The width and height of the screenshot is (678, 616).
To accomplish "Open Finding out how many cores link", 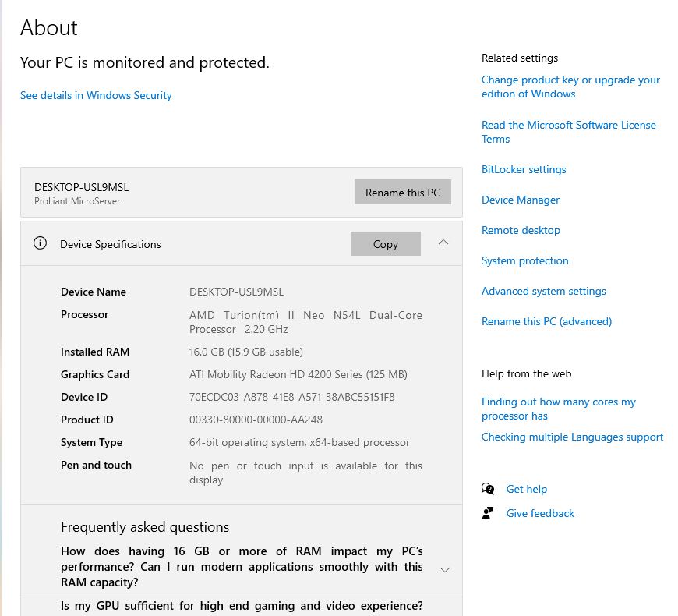I will (x=558, y=409).
